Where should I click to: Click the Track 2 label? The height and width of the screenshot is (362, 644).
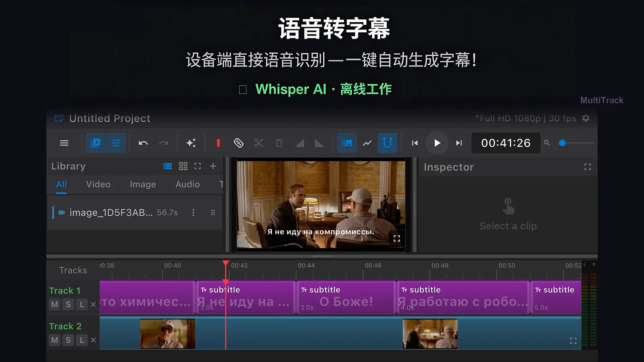click(65, 326)
